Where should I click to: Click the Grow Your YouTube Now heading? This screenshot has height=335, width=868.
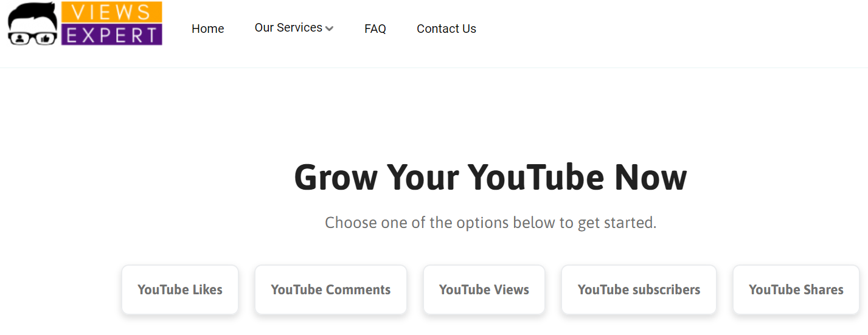point(490,177)
